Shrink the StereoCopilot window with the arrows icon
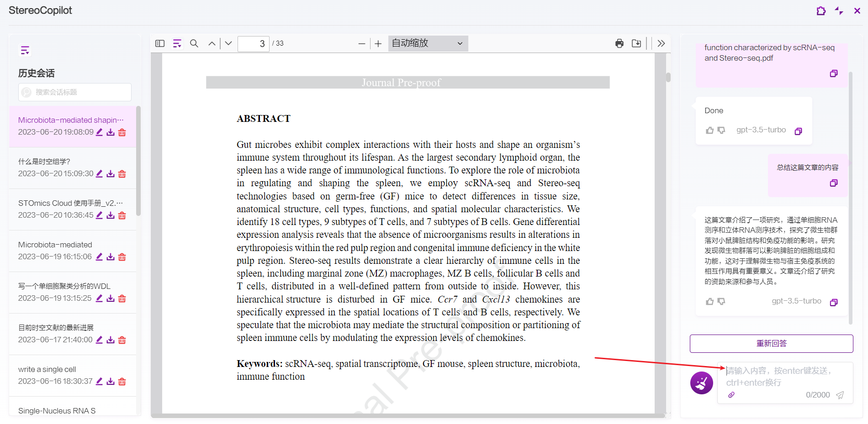This screenshot has width=868, height=424. click(839, 10)
